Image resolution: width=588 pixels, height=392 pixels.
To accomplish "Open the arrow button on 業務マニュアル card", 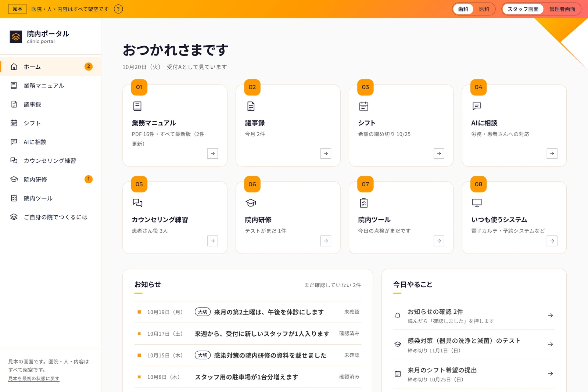I will coord(213,154).
